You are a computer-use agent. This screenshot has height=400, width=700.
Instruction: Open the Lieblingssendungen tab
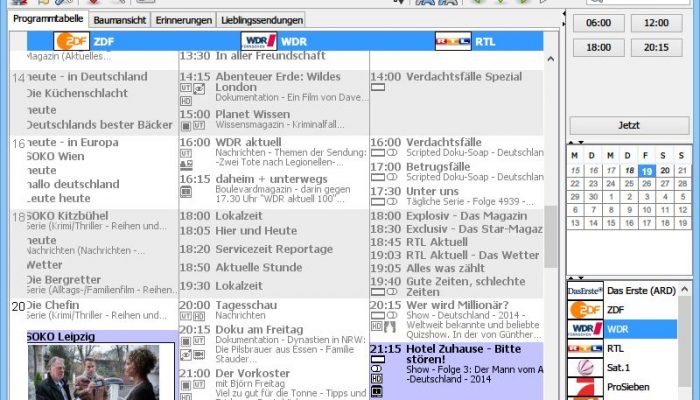pos(262,20)
